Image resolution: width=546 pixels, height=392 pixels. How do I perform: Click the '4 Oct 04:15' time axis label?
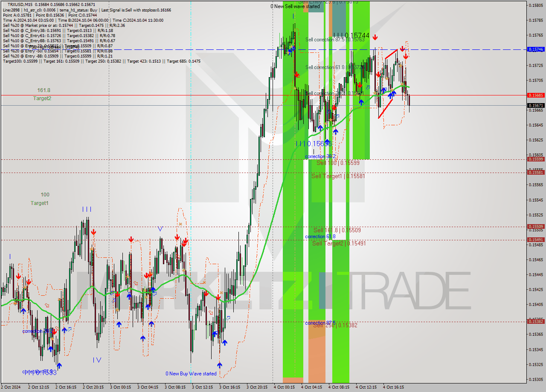(x=311, y=387)
